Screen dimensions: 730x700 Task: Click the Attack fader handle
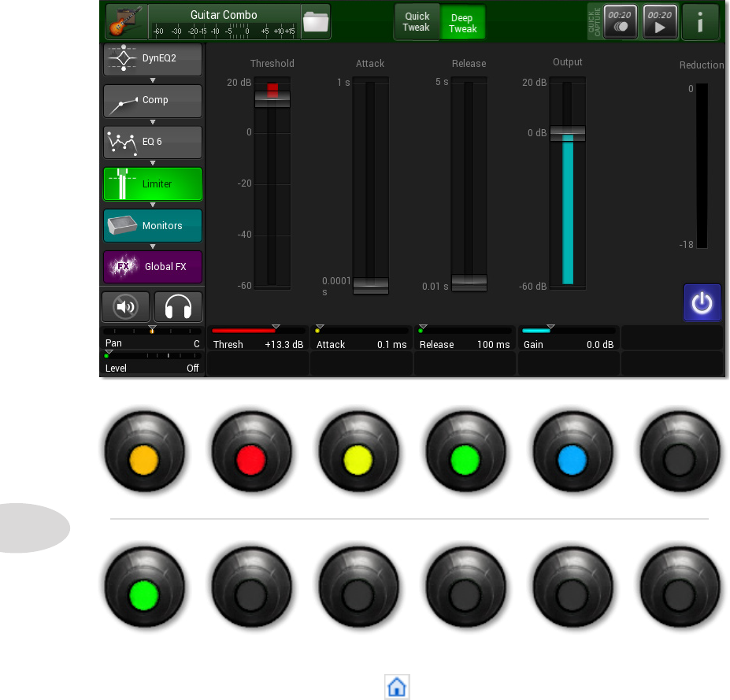(x=371, y=286)
